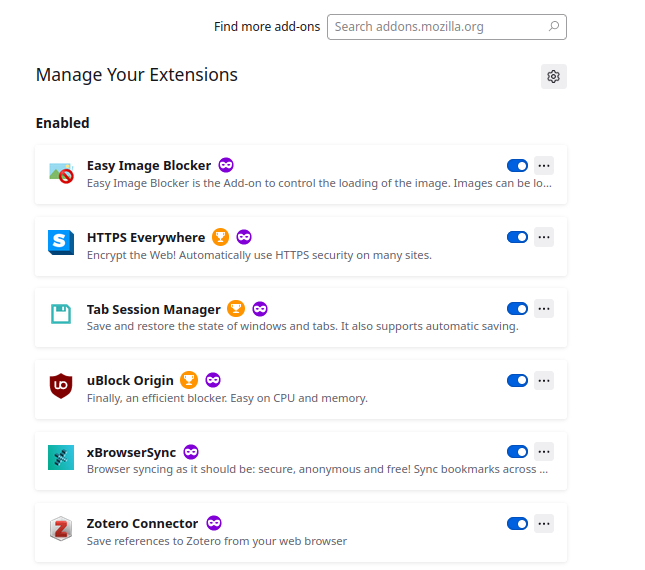Image resolution: width=645 pixels, height=570 pixels.
Task: Click the HTTPS Everywhere extension icon
Action: (x=61, y=242)
